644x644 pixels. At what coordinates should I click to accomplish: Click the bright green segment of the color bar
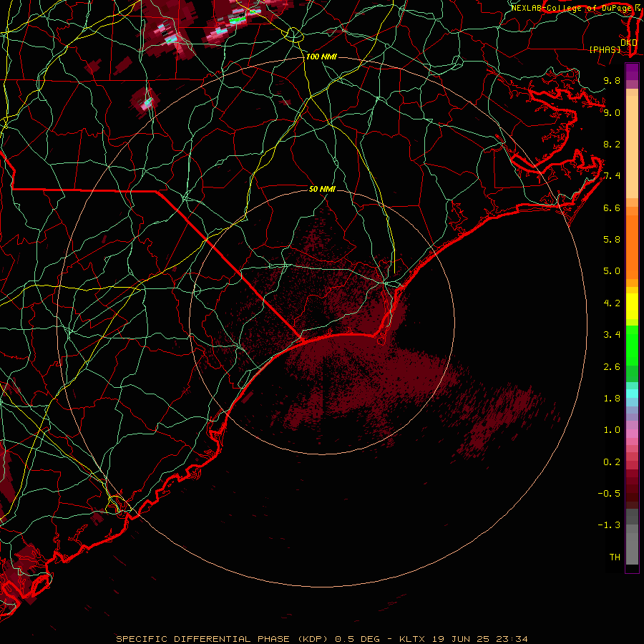tap(632, 345)
